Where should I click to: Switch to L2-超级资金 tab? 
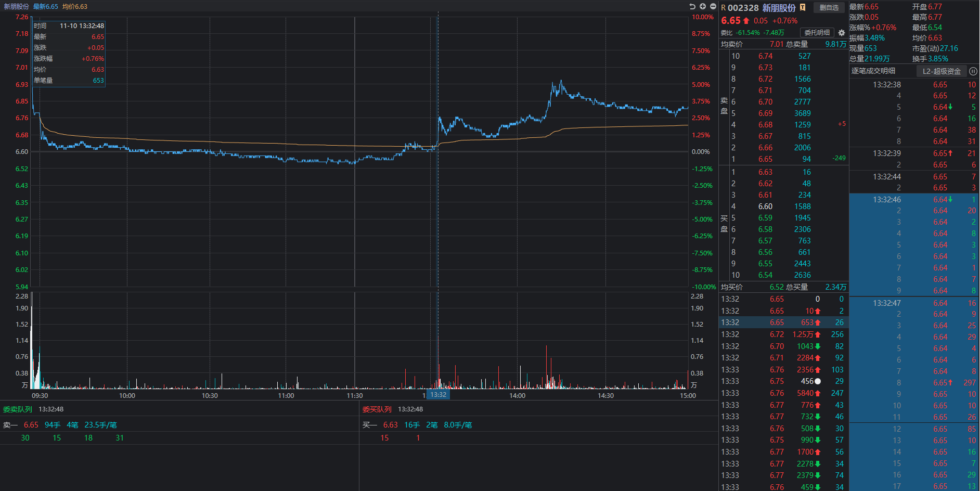coord(942,71)
